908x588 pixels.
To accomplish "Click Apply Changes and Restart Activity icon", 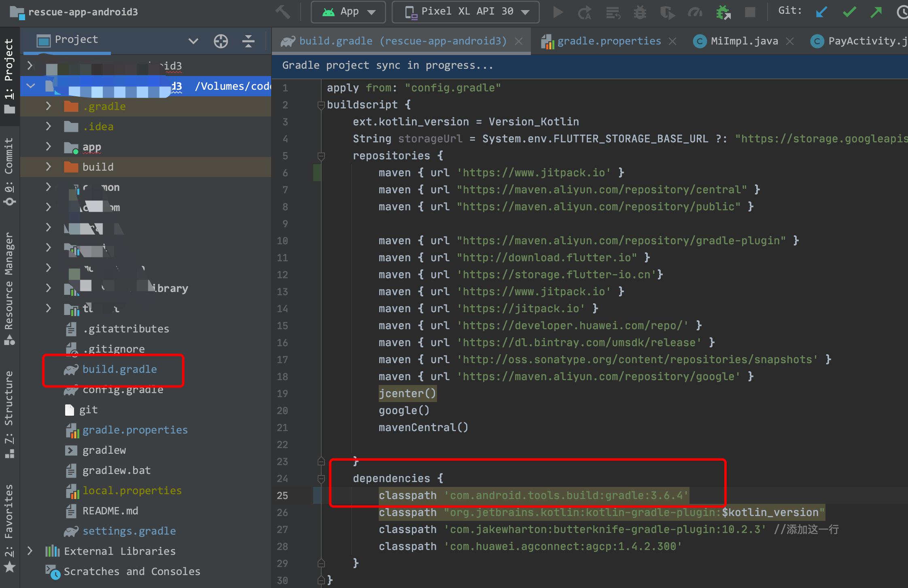I will pyautogui.click(x=584, y=13).
